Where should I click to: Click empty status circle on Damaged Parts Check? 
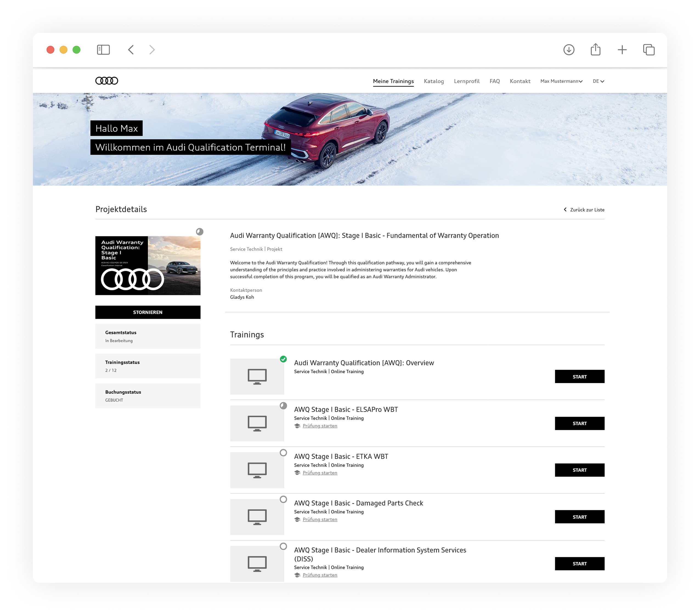283,499
